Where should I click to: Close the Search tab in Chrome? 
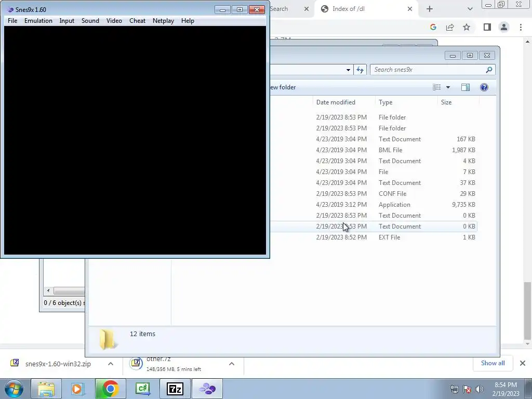307,9
